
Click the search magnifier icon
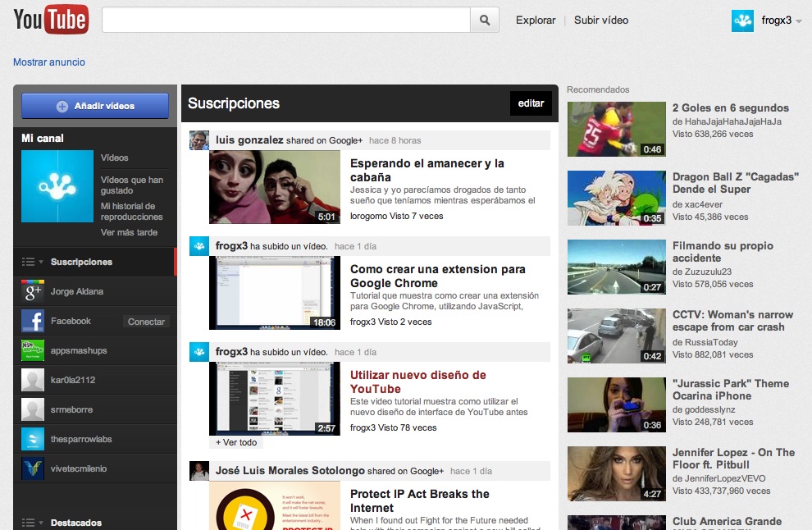click(484, 20)
